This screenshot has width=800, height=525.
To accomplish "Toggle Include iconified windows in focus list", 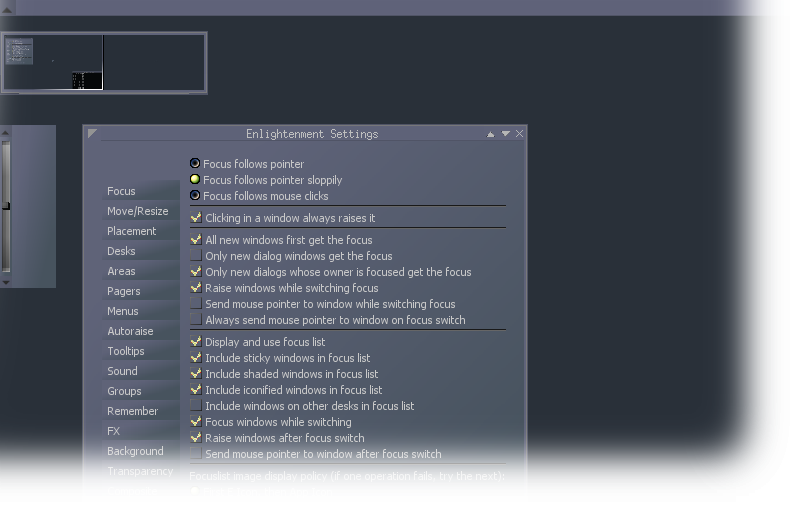I will 196,389.
